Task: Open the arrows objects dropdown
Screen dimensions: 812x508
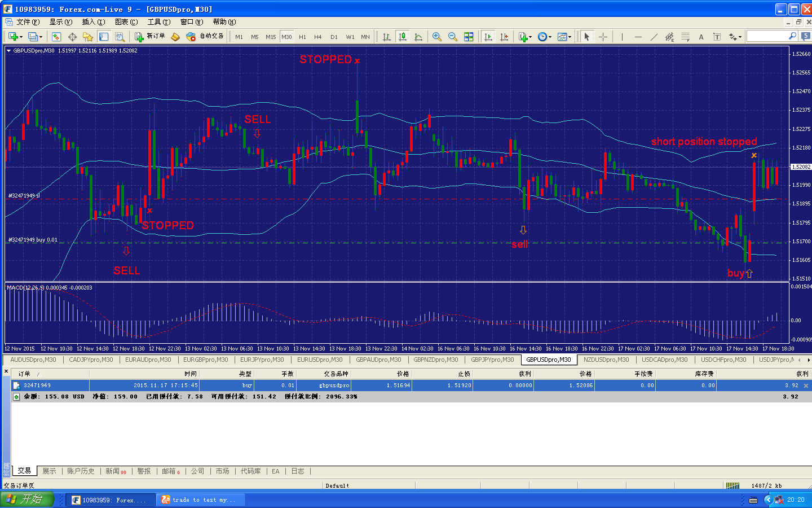Action: 735,37
